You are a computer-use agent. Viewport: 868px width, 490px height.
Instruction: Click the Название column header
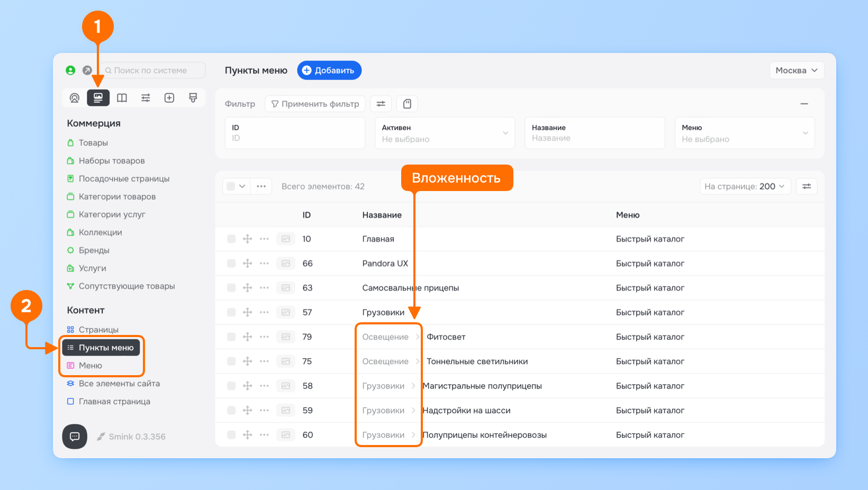pyautogui.click(x=382, y=215)
